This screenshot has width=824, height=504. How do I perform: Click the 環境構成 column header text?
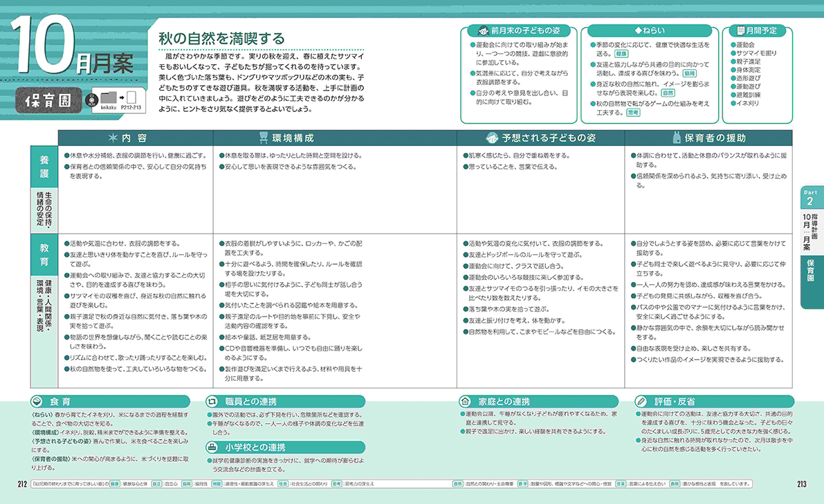(293, 138)
